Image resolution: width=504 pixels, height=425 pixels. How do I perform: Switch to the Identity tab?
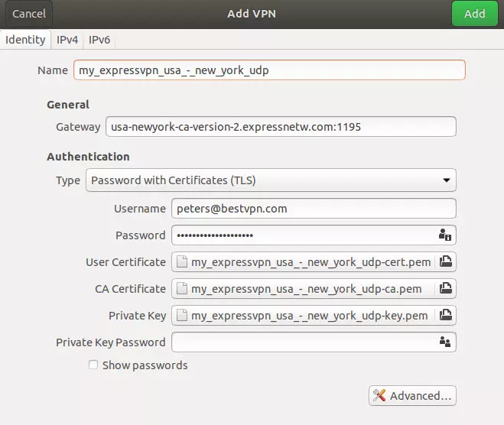pos(25,40)
